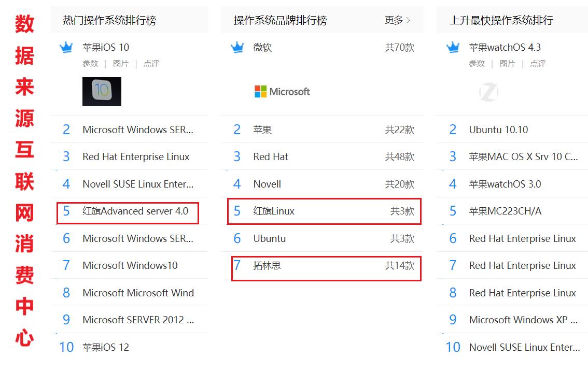Open the 微软 brand link
The image size is (588, 372).
[x=262, y=48]
